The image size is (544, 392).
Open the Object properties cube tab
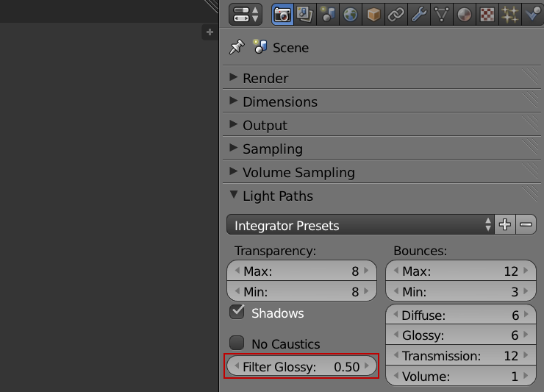click(x=373, y=15)
